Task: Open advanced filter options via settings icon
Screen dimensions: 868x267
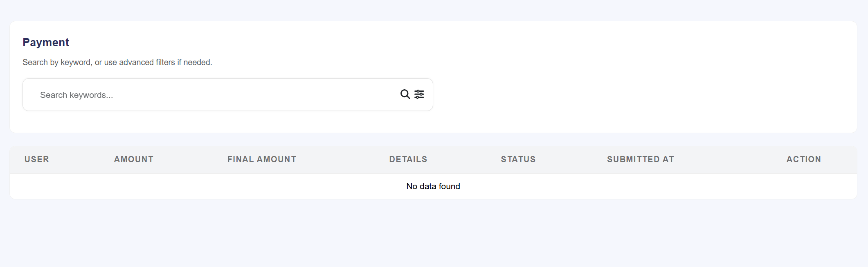Action: point(420,94)
